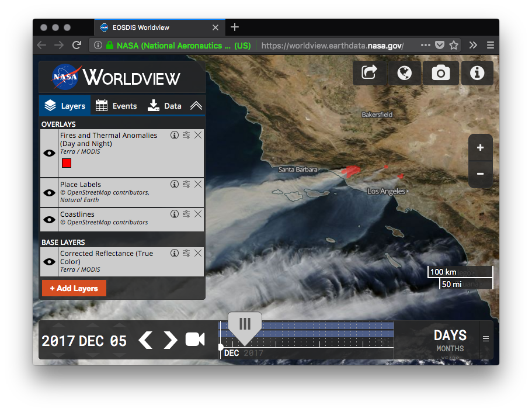Screen dimensions: 532x412
Task: Increase the day above 05
Action: pos(119,326)
